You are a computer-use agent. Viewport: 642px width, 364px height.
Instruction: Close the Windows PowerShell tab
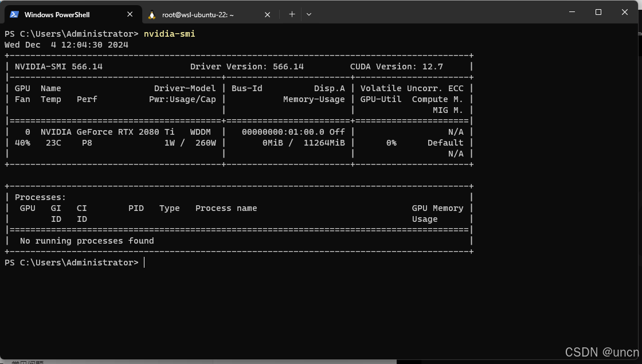point(130,14)
